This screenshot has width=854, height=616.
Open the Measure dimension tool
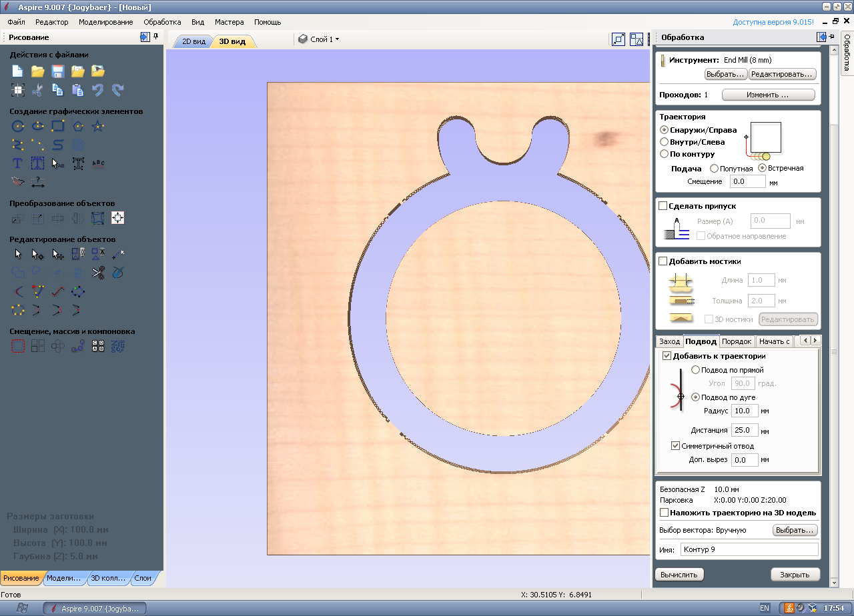[x=38, y=181]
